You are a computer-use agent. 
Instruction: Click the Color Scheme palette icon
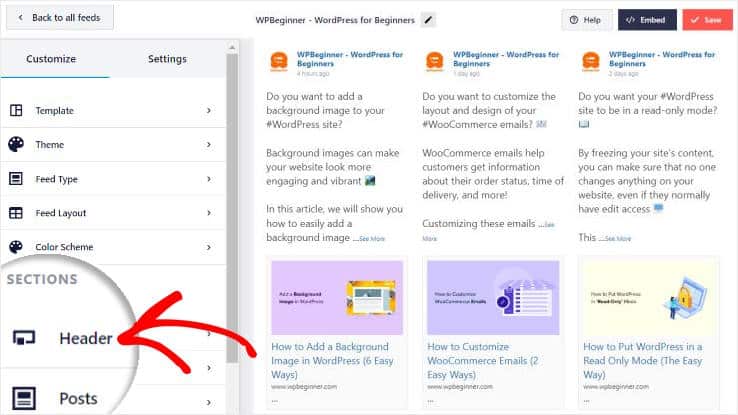pyautogui.click(x=16, y=247)
